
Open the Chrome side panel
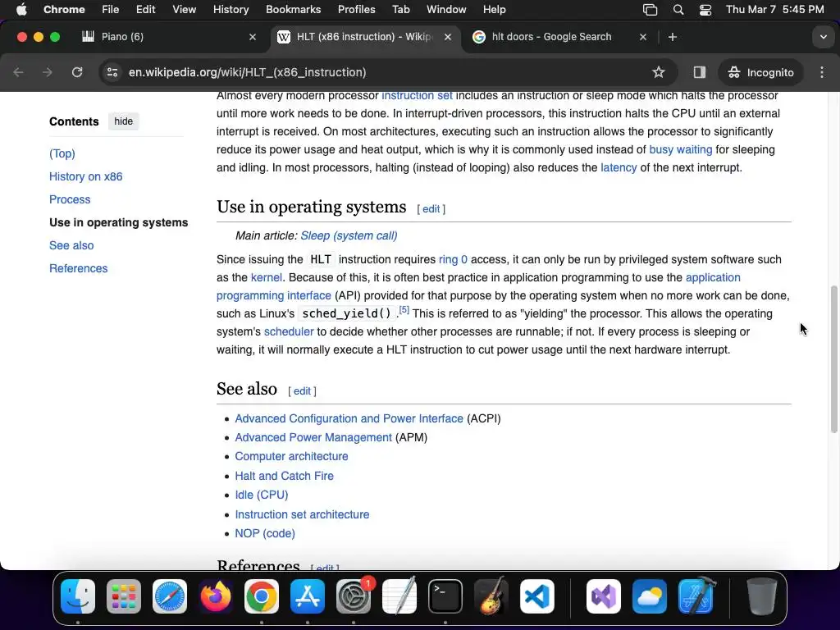(x=699, y=72)
